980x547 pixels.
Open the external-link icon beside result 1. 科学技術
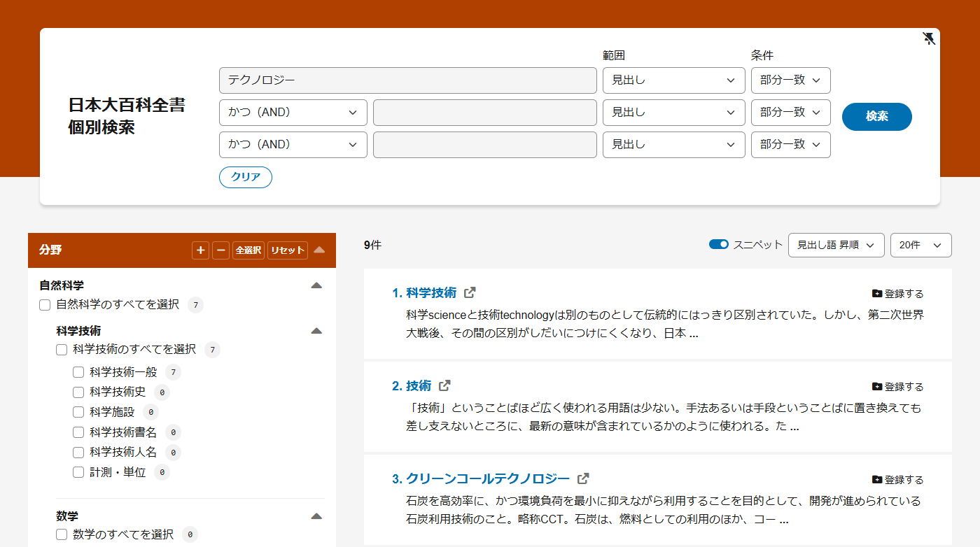470,292
